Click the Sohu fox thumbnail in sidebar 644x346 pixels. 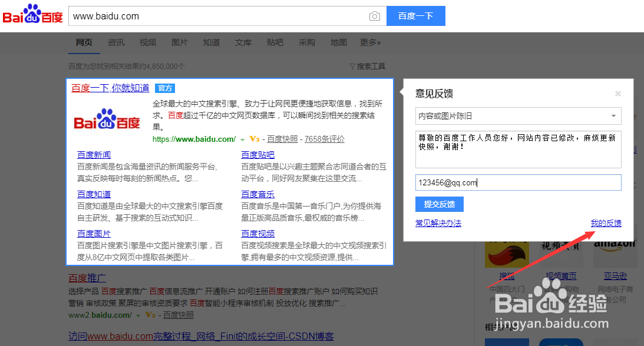[507, 254]
